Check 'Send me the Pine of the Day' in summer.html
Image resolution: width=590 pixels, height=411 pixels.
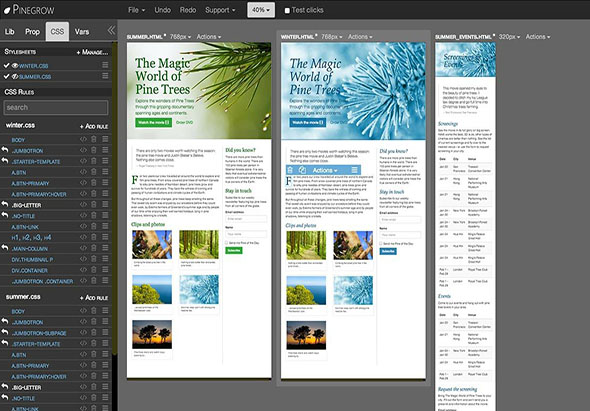coord(227,243)
